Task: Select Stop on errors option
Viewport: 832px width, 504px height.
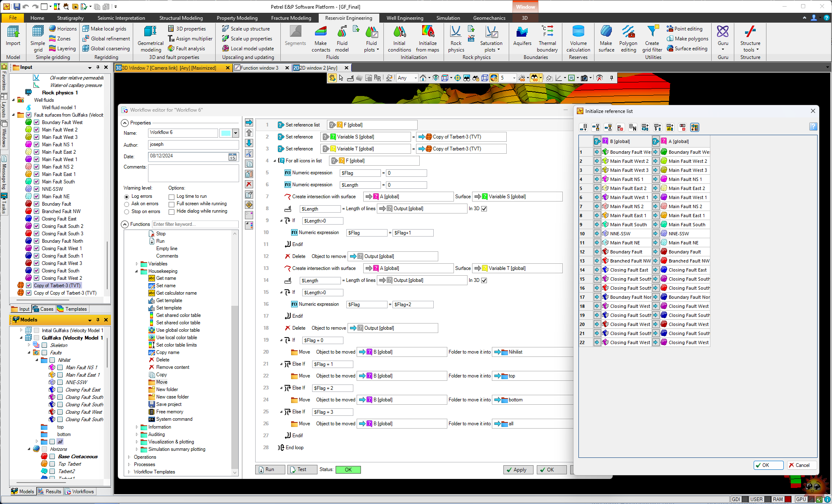Action: [x=127, y=212]
